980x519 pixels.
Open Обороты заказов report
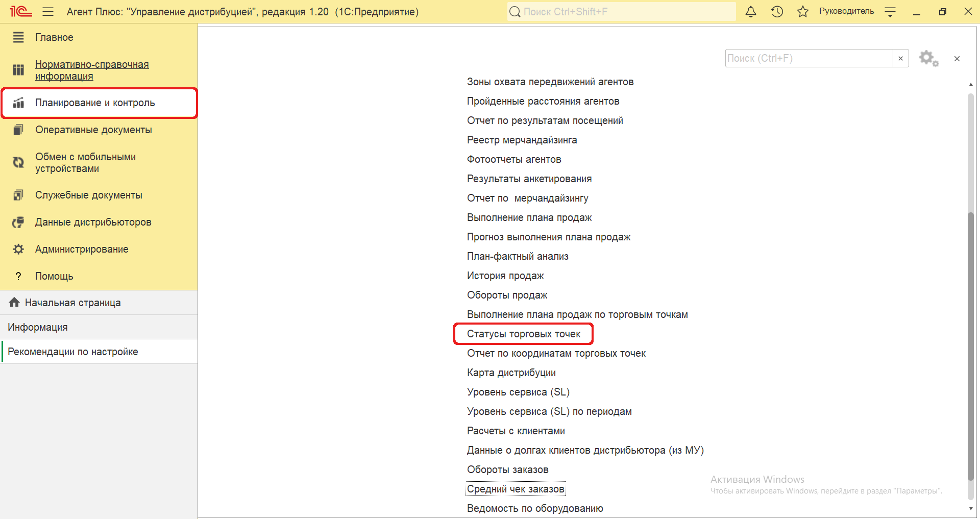[508, 469]
